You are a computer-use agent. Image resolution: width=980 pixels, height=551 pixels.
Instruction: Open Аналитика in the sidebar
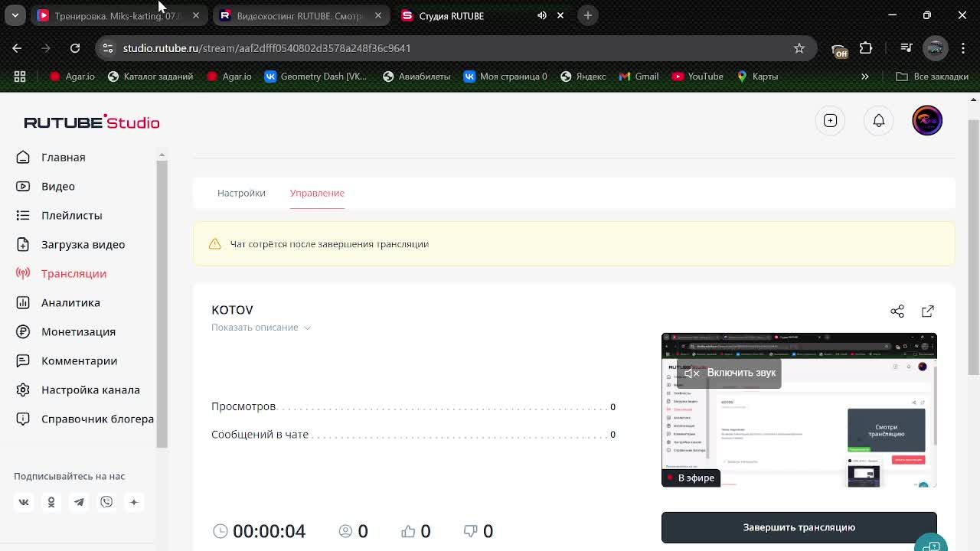pyautogui.click(x=70, y=302)
